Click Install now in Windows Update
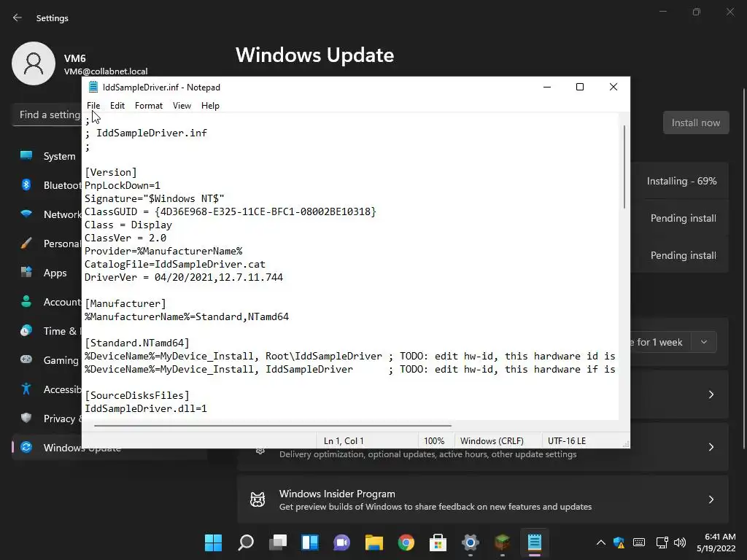The image size is (747, 560). point(695,122)
